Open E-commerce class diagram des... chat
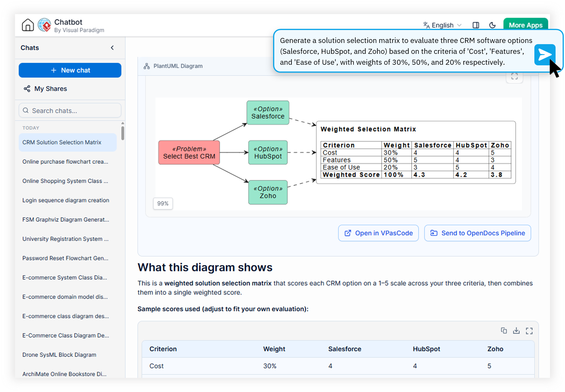 68,316
